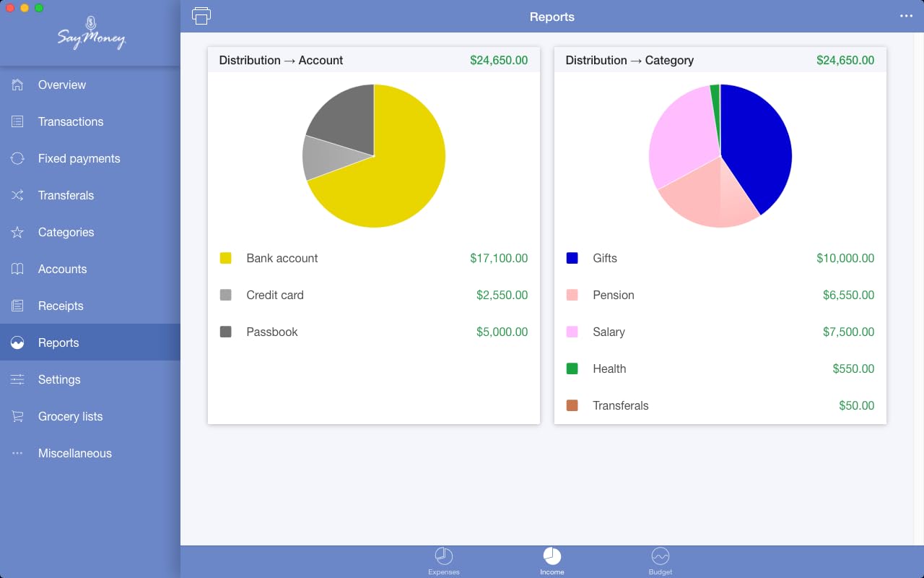
Task: Open the three-dots more options menu
Action: (906, 16)
